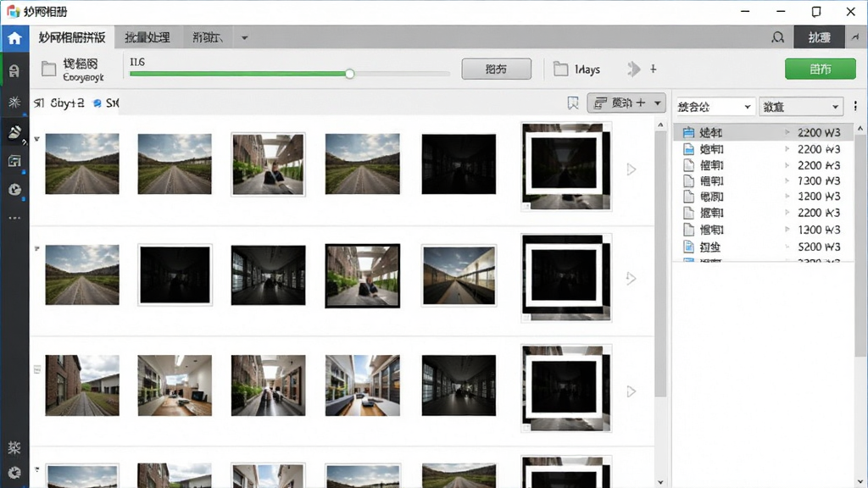Click the grey button right of the slider
The image size is (868, 488).
pyautogui.click(x=497, y=69)
